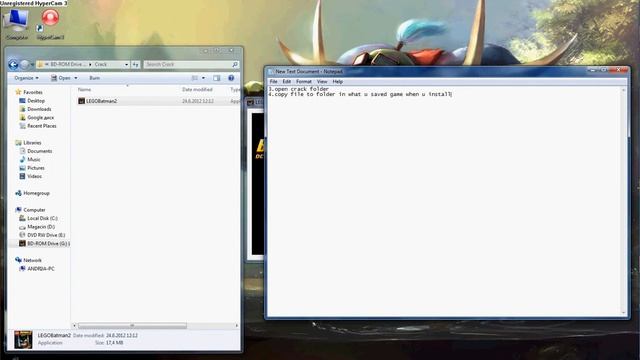
Task: Open Magacin (D:) drive
Action: 41,227
